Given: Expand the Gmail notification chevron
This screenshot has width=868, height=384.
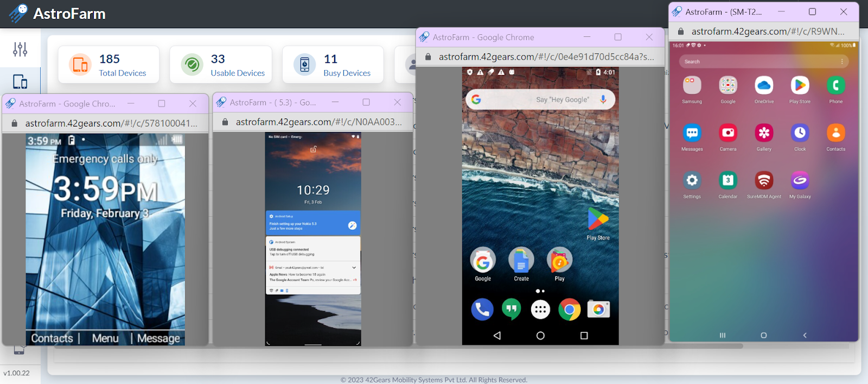Looking at the screenshot, I should click(354, 267).
